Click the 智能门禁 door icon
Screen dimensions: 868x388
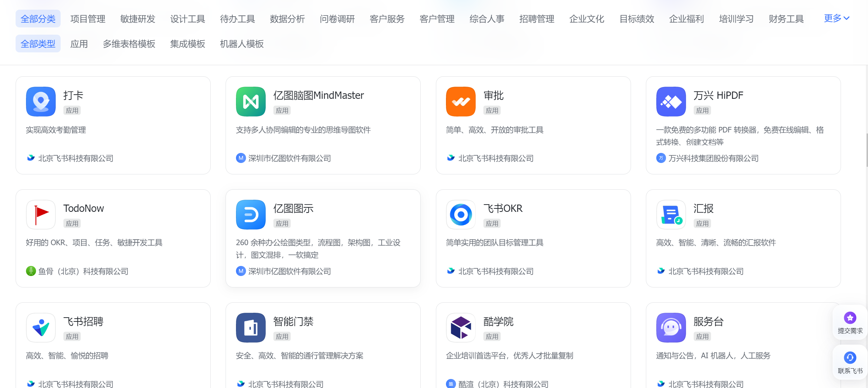pyautogui.click(x=251, y=328)
